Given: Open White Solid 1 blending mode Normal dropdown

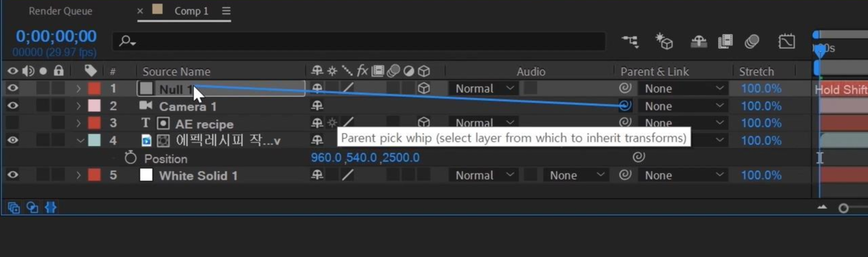Looking at the screenshot, I should coord(483,175).
